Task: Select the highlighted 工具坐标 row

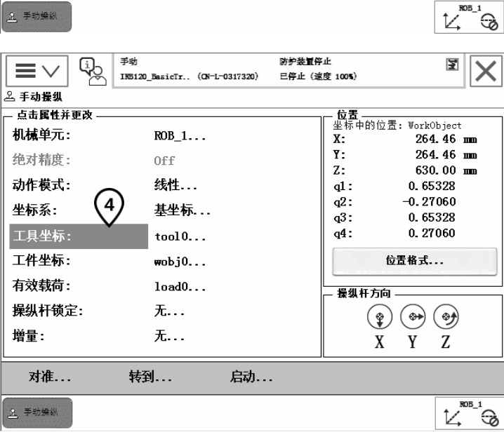Action: tap(79, 236)
